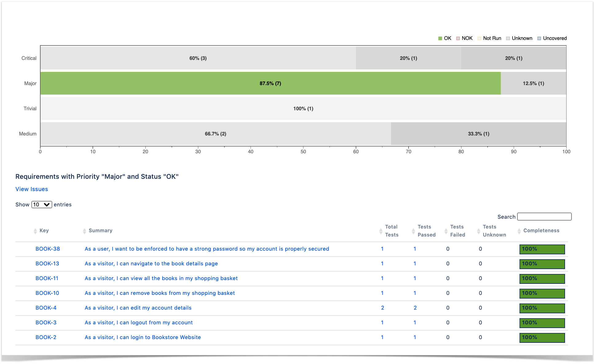Open the navigate to book details summary
The height and width of the screenshot is (364, 597).
pos(151,264)
